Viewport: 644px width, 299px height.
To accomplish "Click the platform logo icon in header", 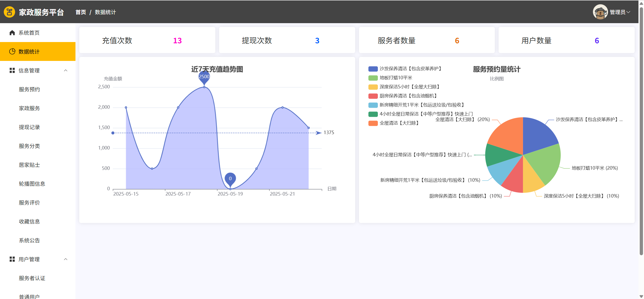I will (x=10, y=12).
